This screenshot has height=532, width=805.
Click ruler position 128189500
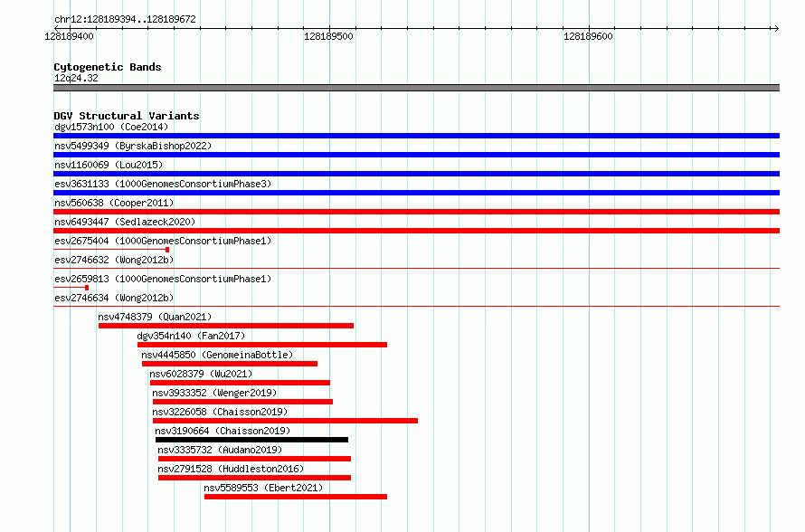[329, 36]
